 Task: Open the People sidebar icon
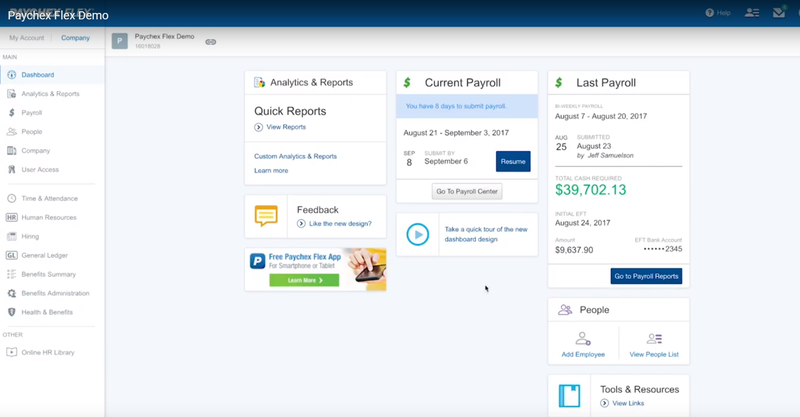click(x=11, y=132)
